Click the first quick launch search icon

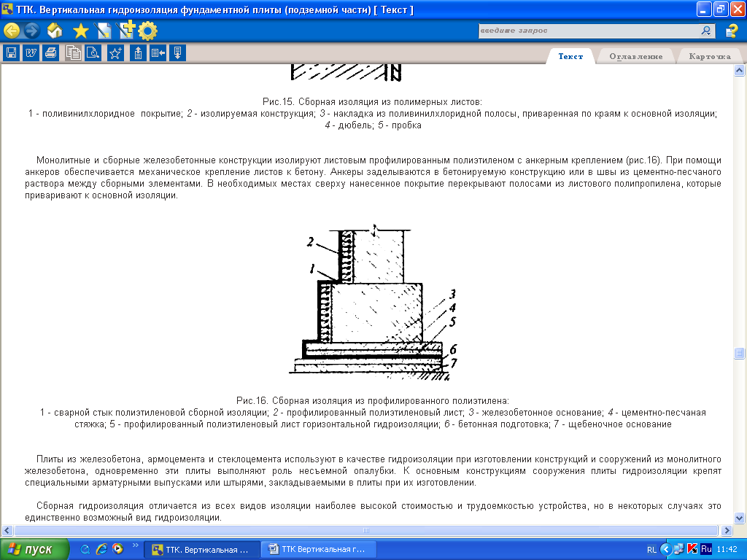click(85, 549)
